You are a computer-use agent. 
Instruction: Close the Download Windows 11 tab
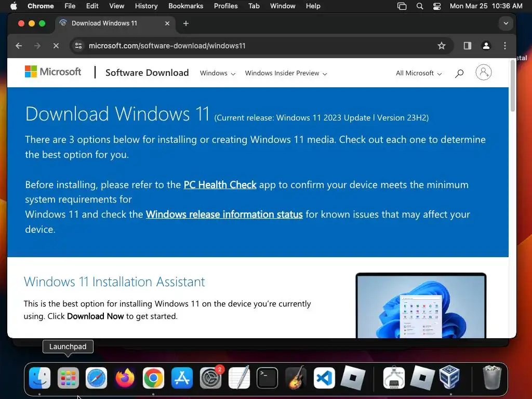point(167,23)
